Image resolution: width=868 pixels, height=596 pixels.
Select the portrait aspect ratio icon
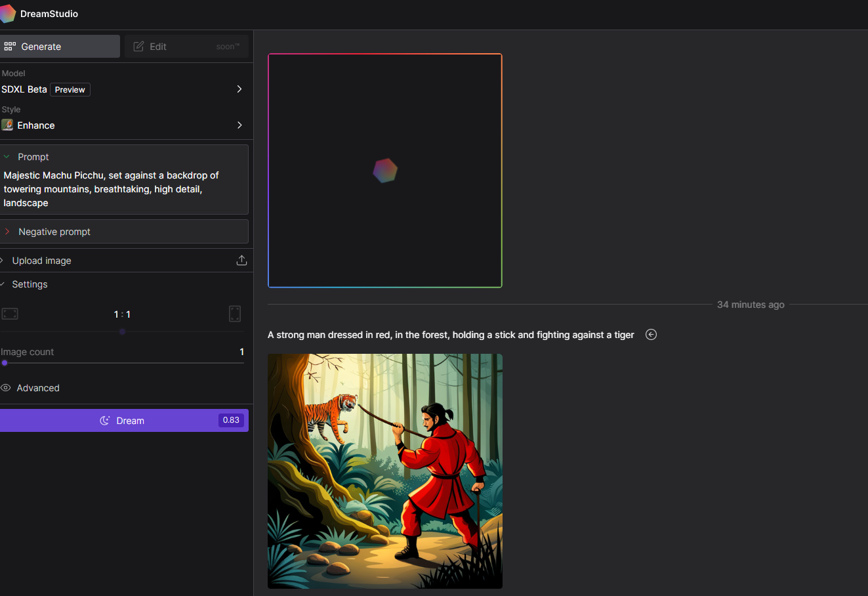pos(235,314)
